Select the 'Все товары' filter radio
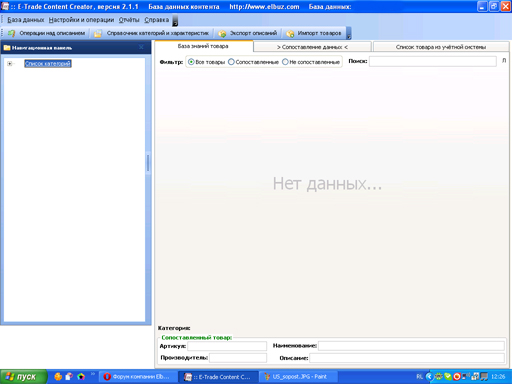The width and height of the screenshot is (512, 384). point(191,62)
